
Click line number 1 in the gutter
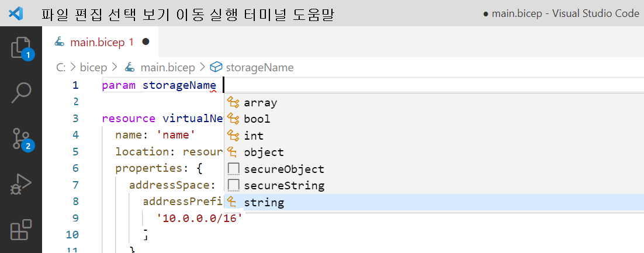pos(75,85)
